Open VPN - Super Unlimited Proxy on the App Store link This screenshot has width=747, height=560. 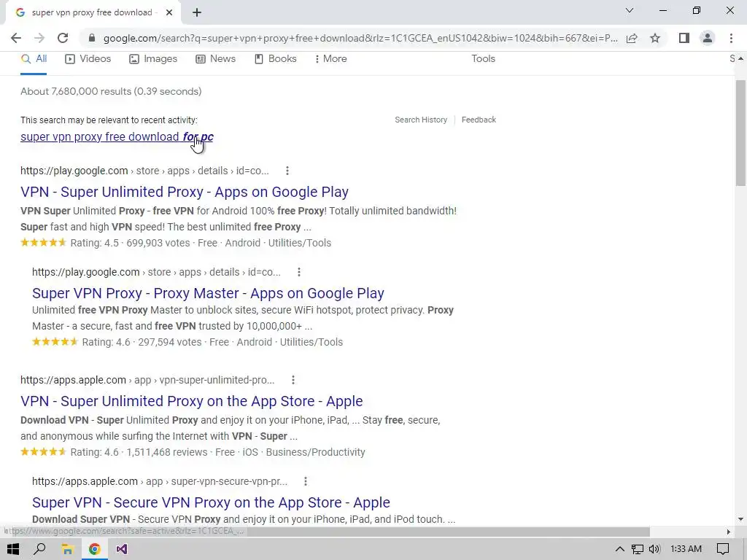(192, 402)
